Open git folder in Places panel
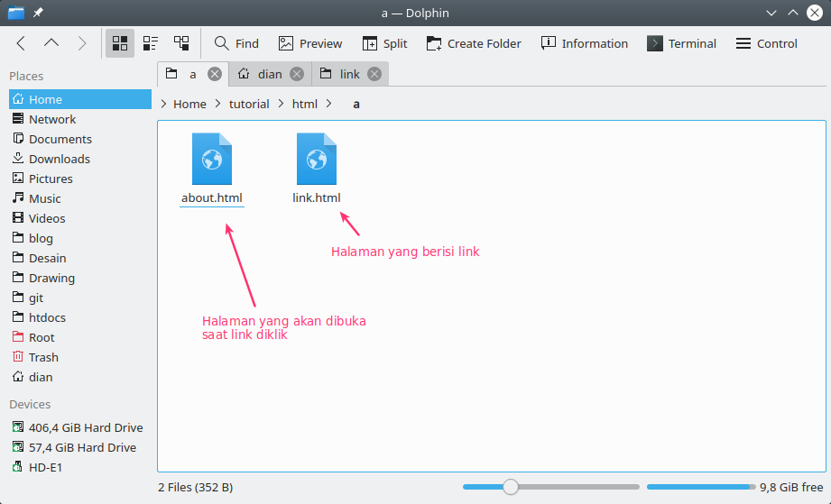 tap(80, 298)
